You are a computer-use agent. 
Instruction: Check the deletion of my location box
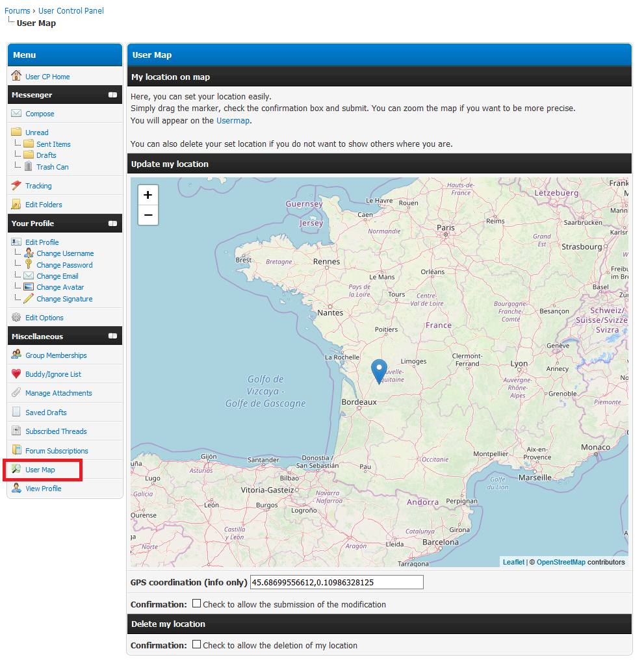(197, 644)
